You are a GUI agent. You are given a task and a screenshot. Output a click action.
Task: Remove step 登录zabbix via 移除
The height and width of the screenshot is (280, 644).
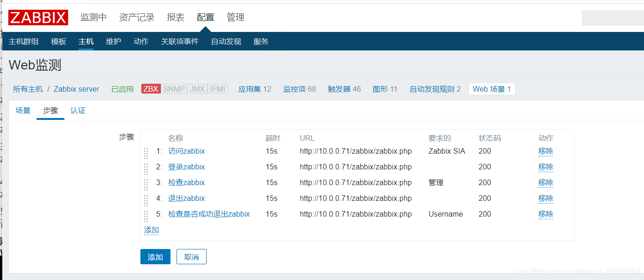click(x=546, y=167)
